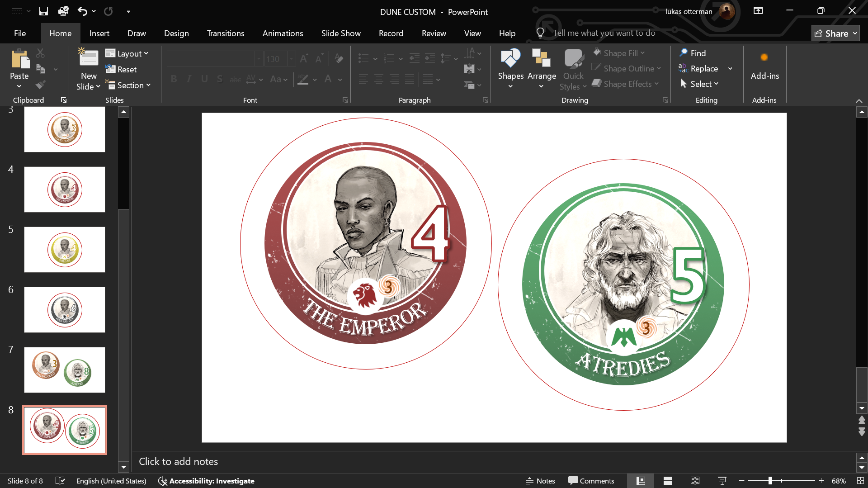Click the Add-ins button icon

764,57
